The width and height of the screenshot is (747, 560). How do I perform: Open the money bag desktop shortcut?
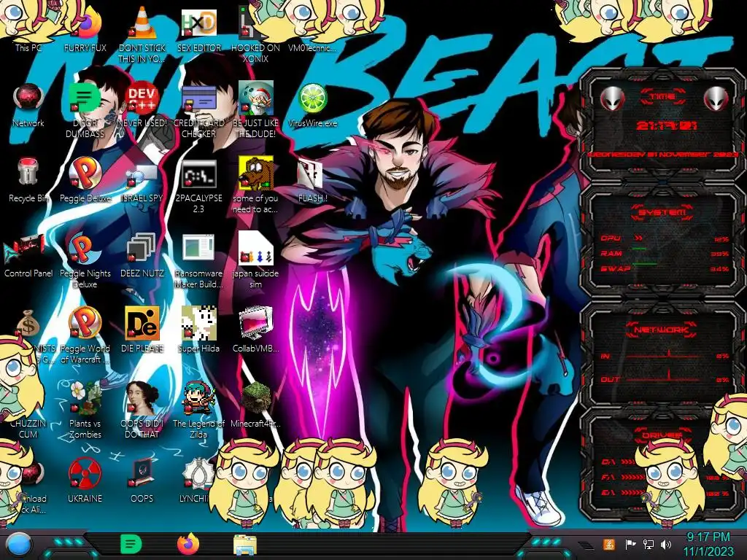pyautogui.click(x=28, y=324)
